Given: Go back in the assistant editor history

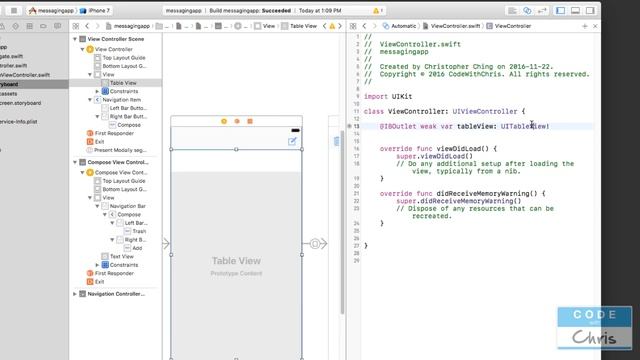Looking at the screenshot, I should pos(364,26).
